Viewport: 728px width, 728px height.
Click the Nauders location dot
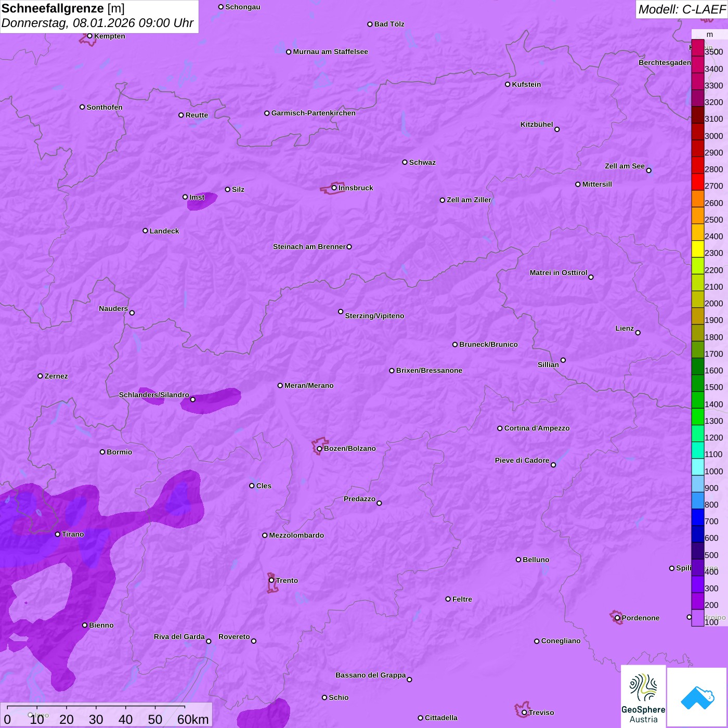pyautogui.click(x=132, y=313)
